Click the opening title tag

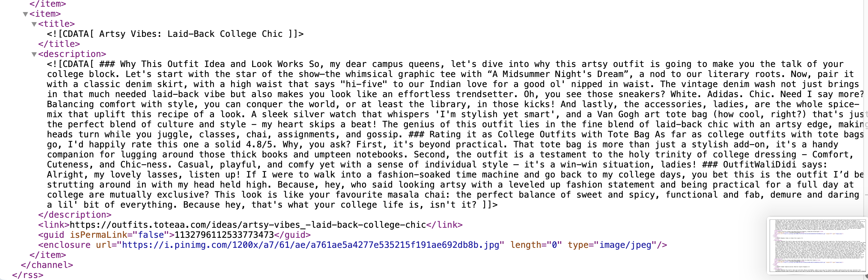(57, 24)
